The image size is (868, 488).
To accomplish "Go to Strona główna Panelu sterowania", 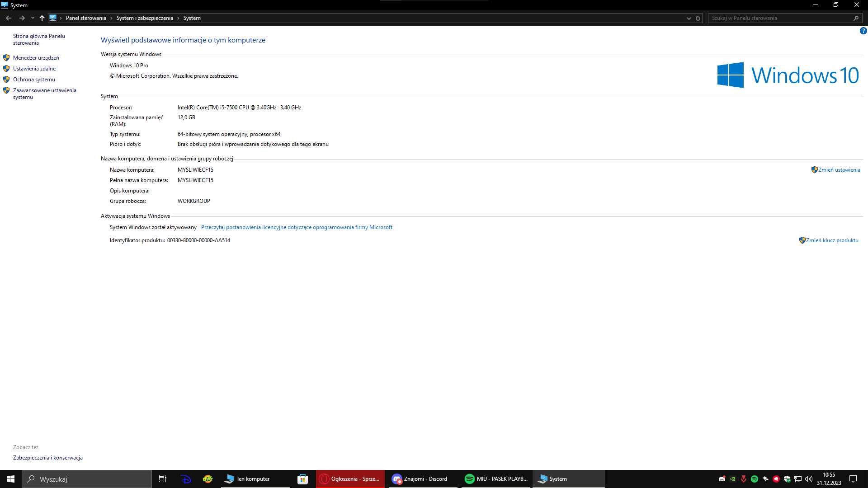I will click(x=39, y=39).
